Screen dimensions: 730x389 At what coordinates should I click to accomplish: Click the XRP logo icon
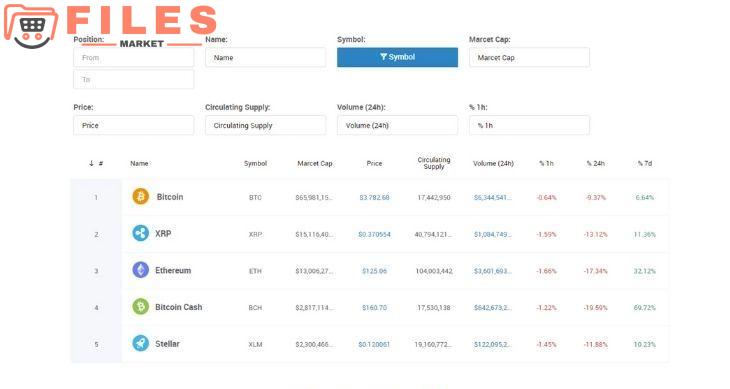pos(141,233)
